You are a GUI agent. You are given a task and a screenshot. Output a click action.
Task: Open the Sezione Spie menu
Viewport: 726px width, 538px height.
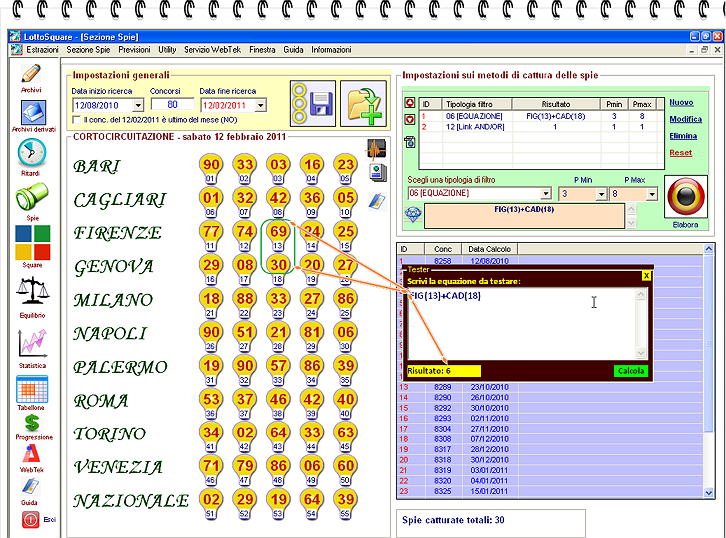tap(88, 50)
